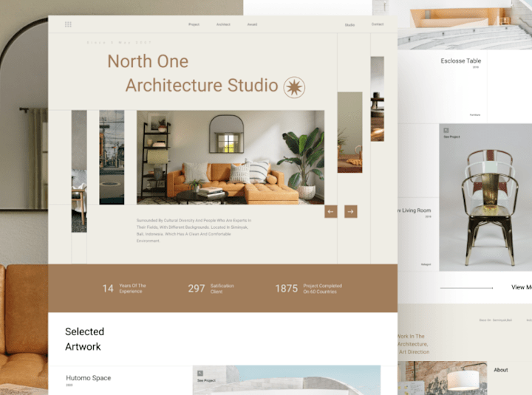Click See Project icon on Hutomo Space image

coord(200,374)
